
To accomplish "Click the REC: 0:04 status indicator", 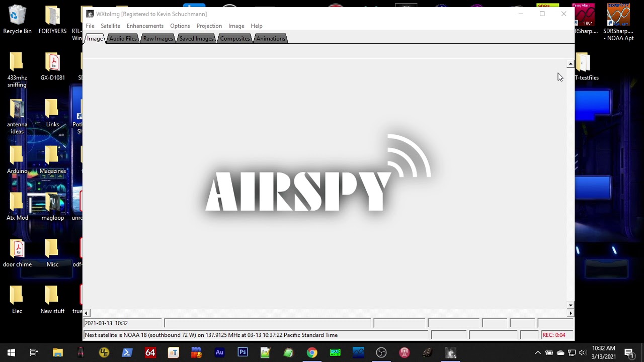I will [557, 335].
